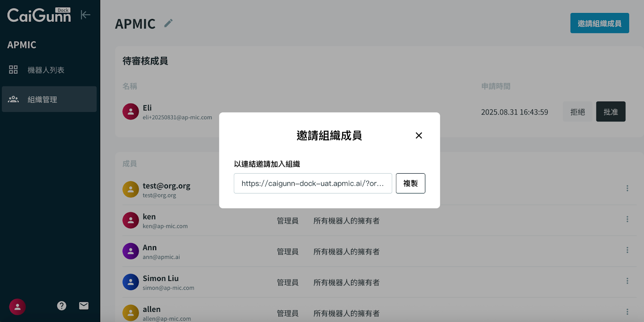The image size is (644, 322).
Task: Click the invitation link text field
Action: 313,183
